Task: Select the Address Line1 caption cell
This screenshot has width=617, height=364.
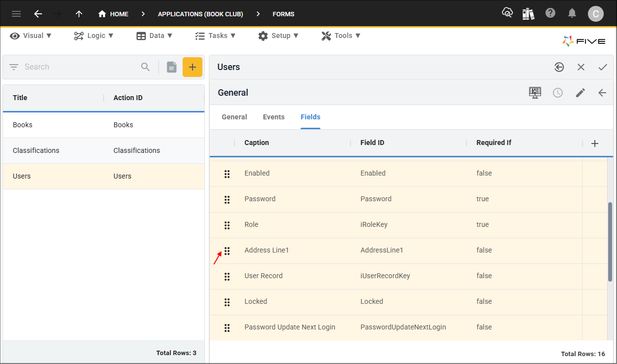Action: pyautogui.click(x=267, y=250)
